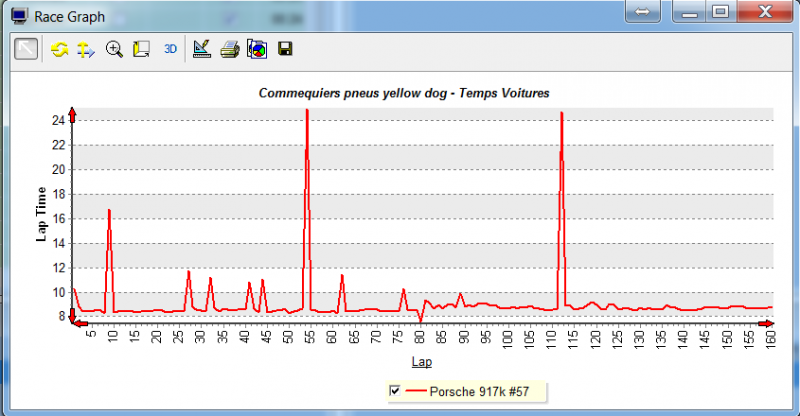Toggle the 3D view button
This screenshot has height=416, width=800.
[170, 49]
